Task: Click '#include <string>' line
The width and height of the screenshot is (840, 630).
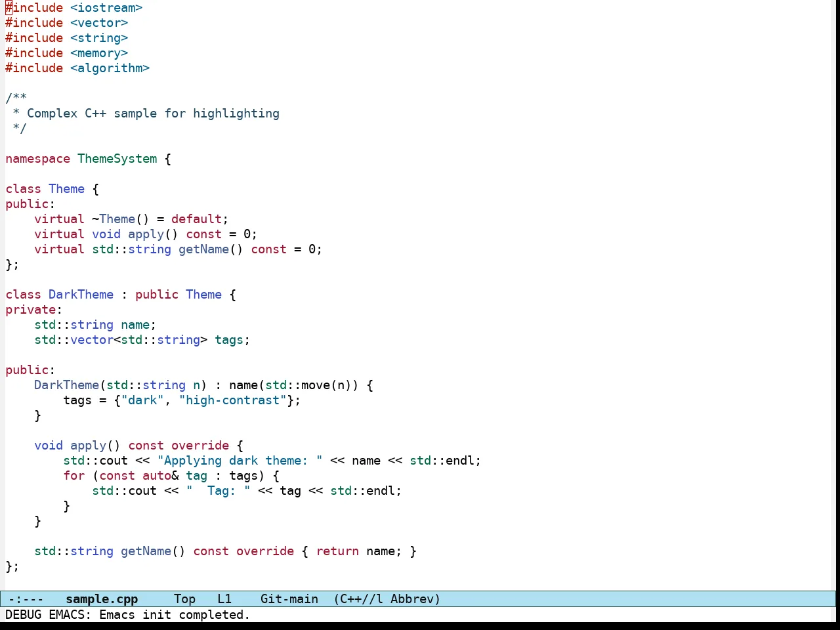Action: 67,38
